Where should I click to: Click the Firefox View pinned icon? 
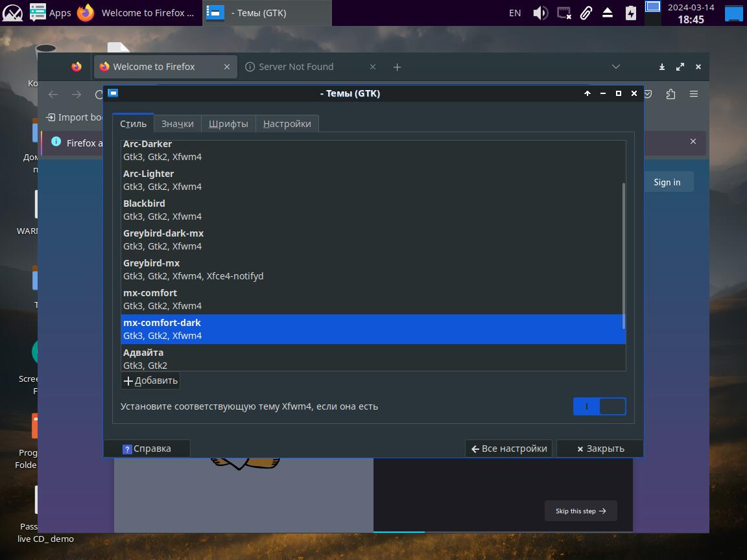coord(77,67)
